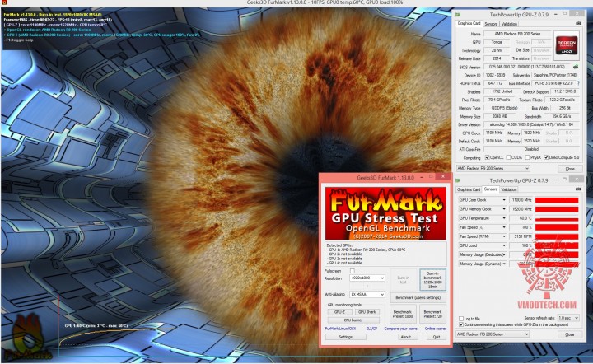Click the camera screenshot icon in upper GPU-Z window
Screen dimensions: 593x364
click(x=578, y=23)
